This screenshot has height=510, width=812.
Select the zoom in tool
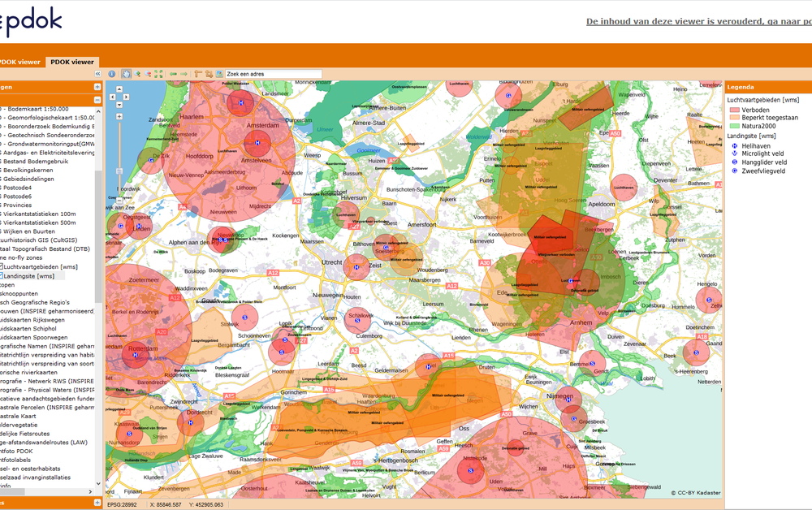tap(138, 74)
